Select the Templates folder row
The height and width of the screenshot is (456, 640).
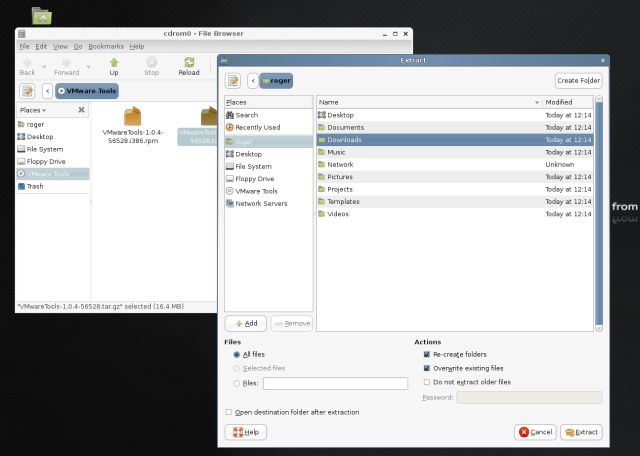455,201
